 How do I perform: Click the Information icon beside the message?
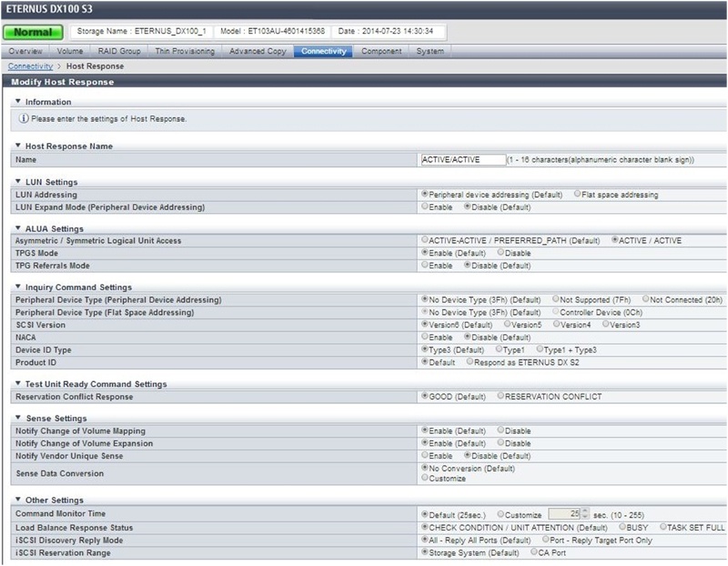pyautogui.click(x=24, y=118)
